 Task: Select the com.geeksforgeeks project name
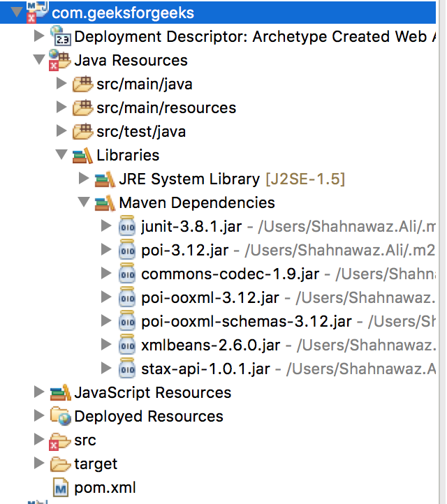[123, 13]
